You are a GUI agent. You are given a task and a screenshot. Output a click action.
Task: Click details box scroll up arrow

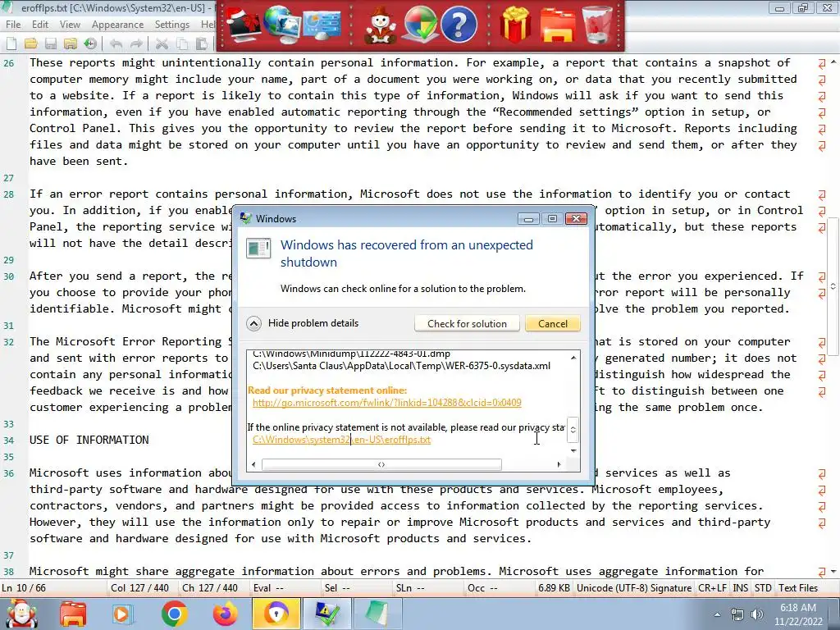[x=573, y=358]
